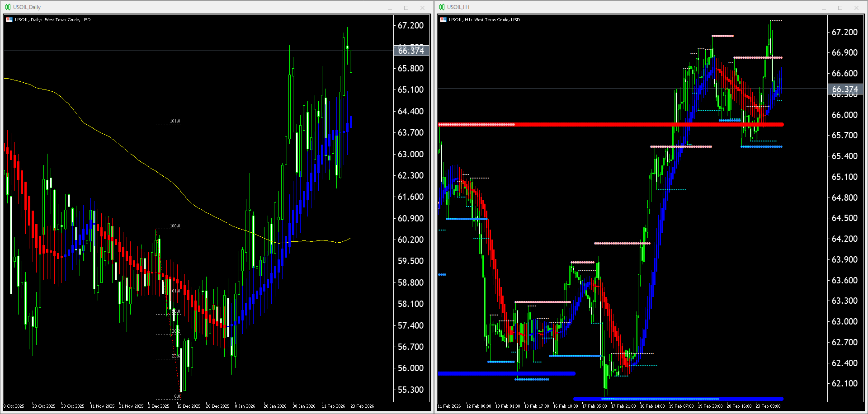The image size is (868, 414).
Task: Click 57.400 on the Daily price scale
Action: (x=410, y=326)
